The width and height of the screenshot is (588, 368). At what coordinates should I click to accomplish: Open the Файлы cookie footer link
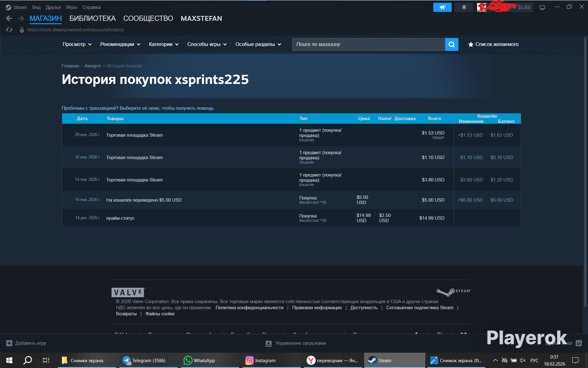(x=160, y=314)
